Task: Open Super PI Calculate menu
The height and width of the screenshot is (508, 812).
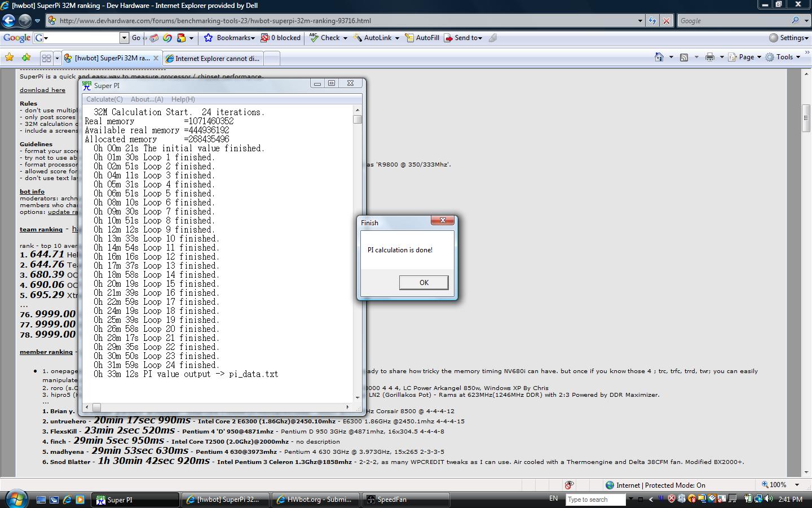Action: [x=104, y=99]
